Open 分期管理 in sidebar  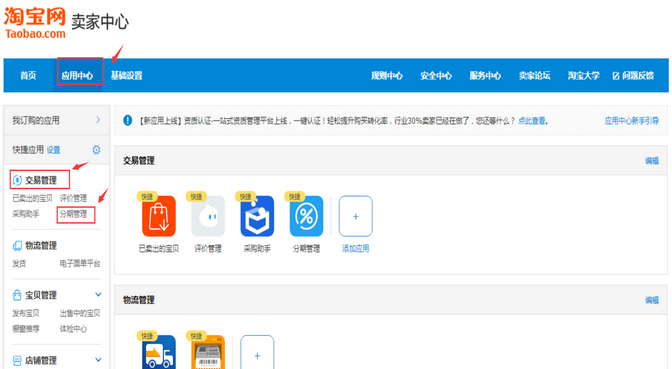[x=73, y=214]
